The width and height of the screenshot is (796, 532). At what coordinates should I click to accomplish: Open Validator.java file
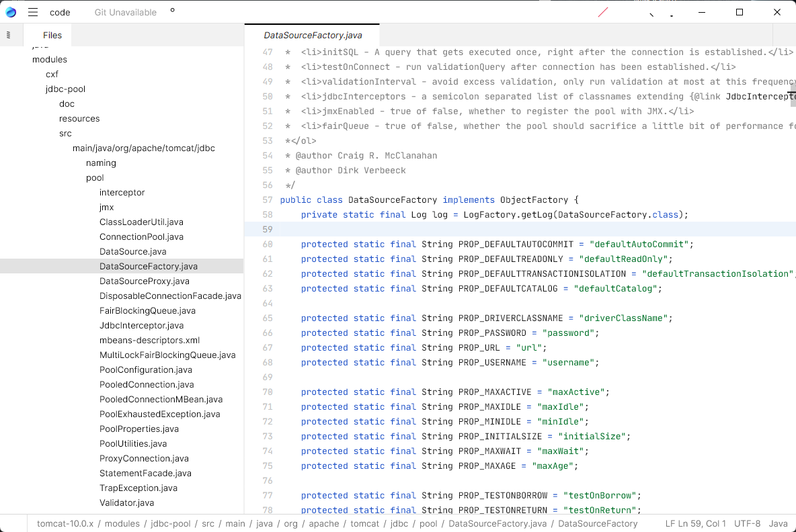[x=126, y=502]
